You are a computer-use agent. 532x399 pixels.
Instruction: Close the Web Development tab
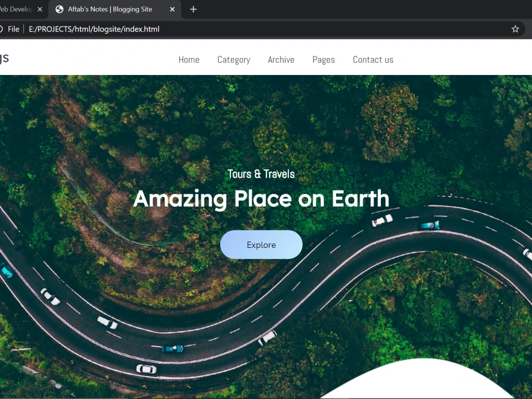click(40, 10)
